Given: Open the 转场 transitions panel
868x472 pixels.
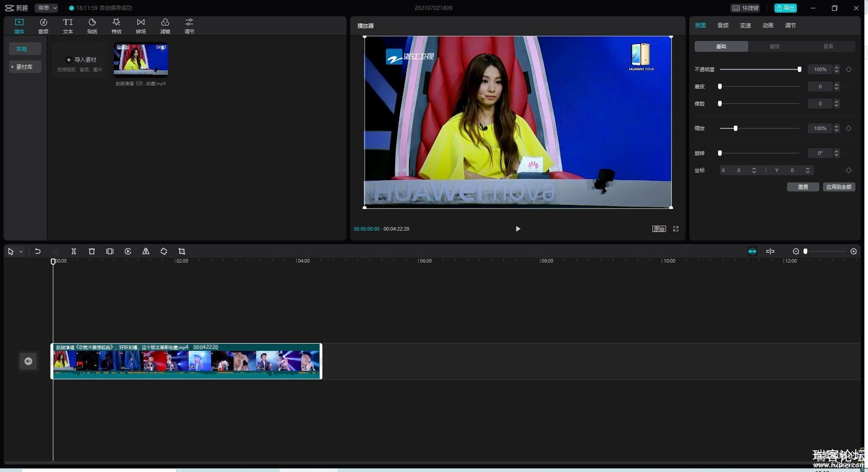Looking at the screenshot, I should click(x=141, y=26).
